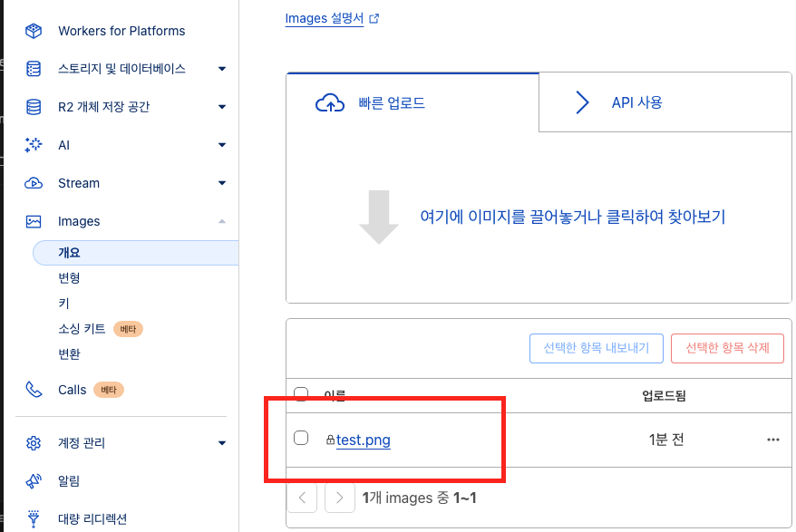
Task: Click the Calls phone icon
Action: click(34, 390)
